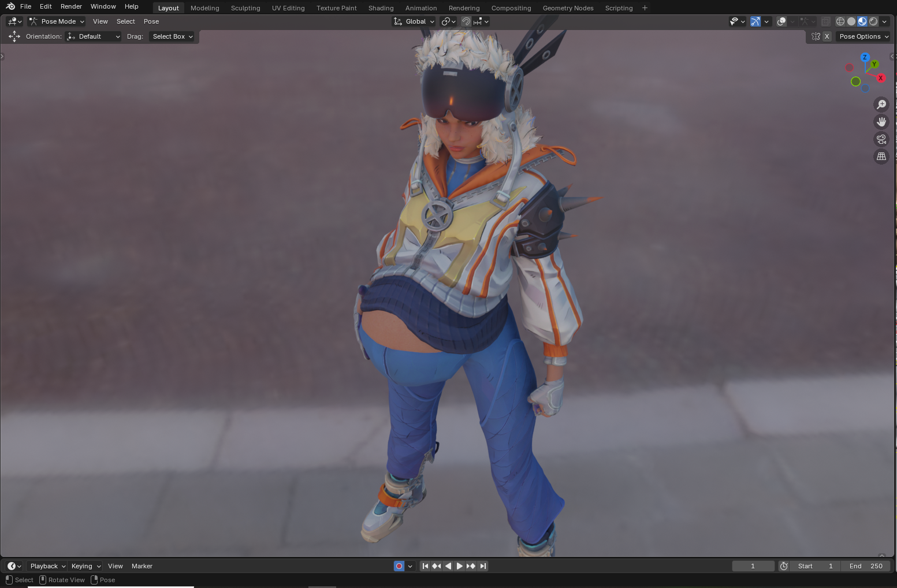Switch to the Modeling workspace tab
The width and height of the screenshot is (897, 588).
(205, 8)
